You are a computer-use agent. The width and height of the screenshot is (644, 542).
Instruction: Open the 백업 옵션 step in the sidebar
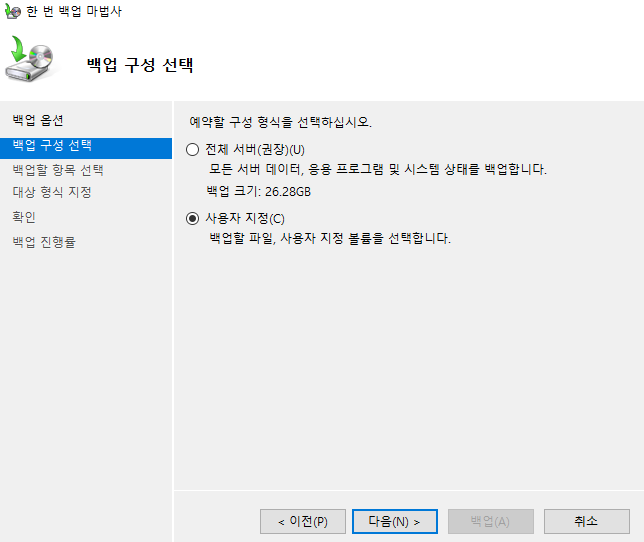pos(38,120)
